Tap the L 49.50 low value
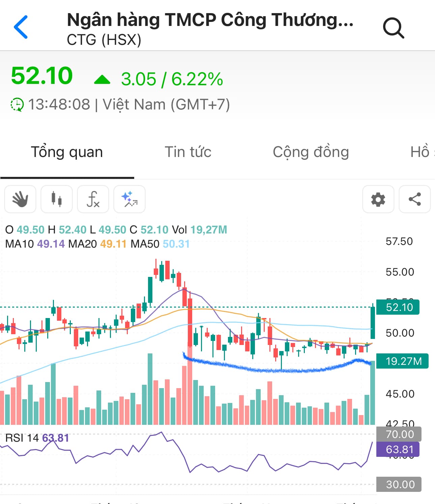This screenshot has width=435, height=504. tap(108, 230)
